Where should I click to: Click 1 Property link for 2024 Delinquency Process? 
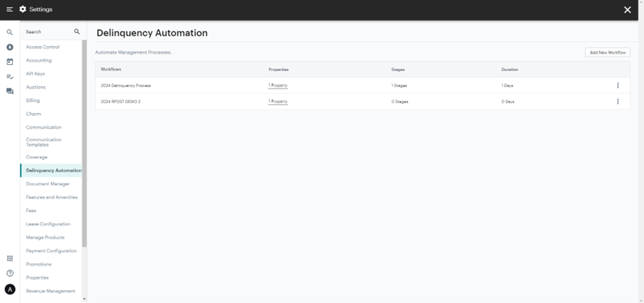278,86
